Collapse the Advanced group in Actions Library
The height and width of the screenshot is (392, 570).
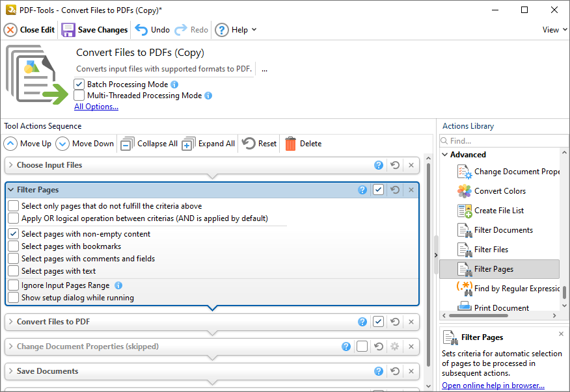[x=444, y=155]
